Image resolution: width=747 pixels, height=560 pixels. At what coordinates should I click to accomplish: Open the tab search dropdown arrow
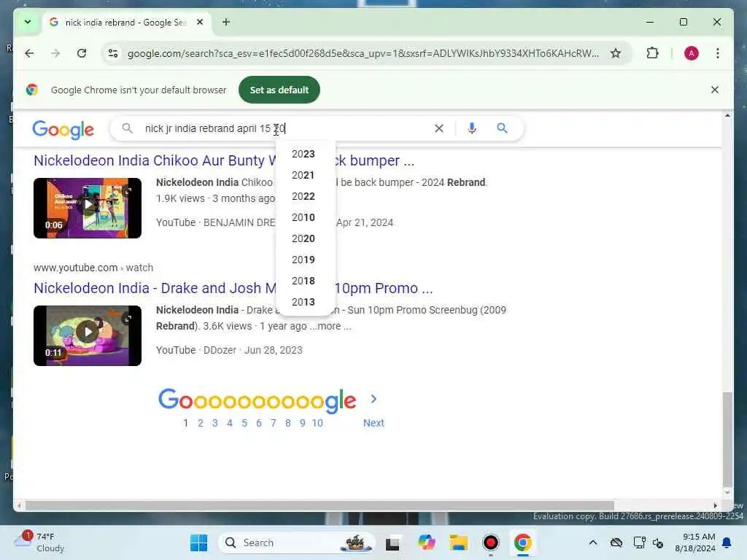(28, 22)
